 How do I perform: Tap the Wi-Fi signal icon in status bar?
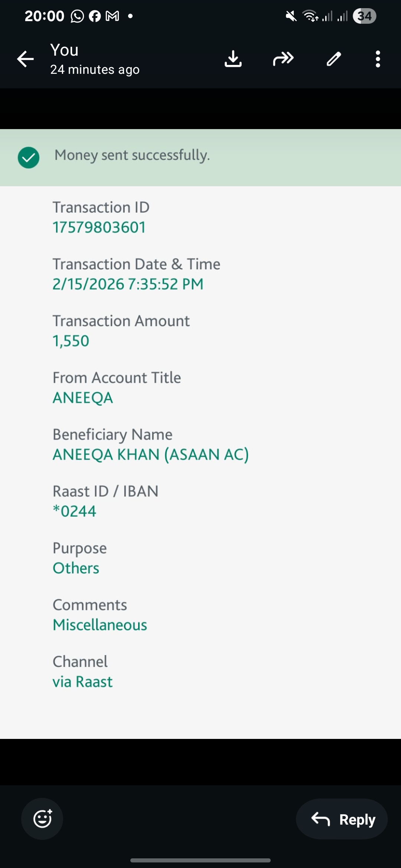[x=310, y=16]
